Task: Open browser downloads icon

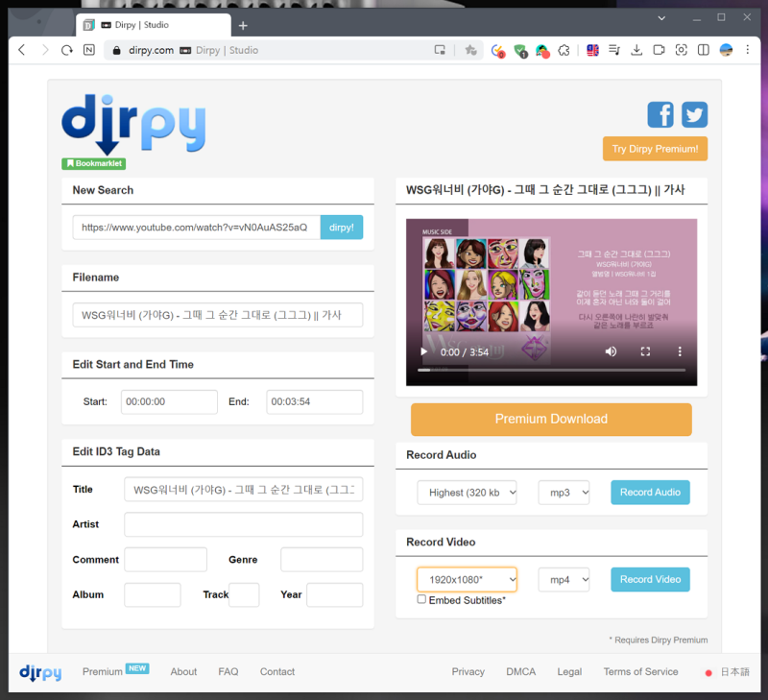Action: click(636, 50)
